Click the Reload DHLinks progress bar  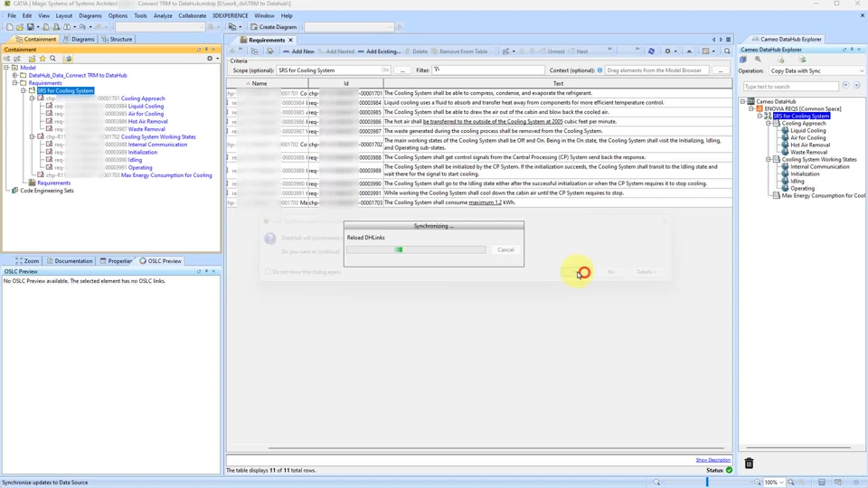[416, 249]
